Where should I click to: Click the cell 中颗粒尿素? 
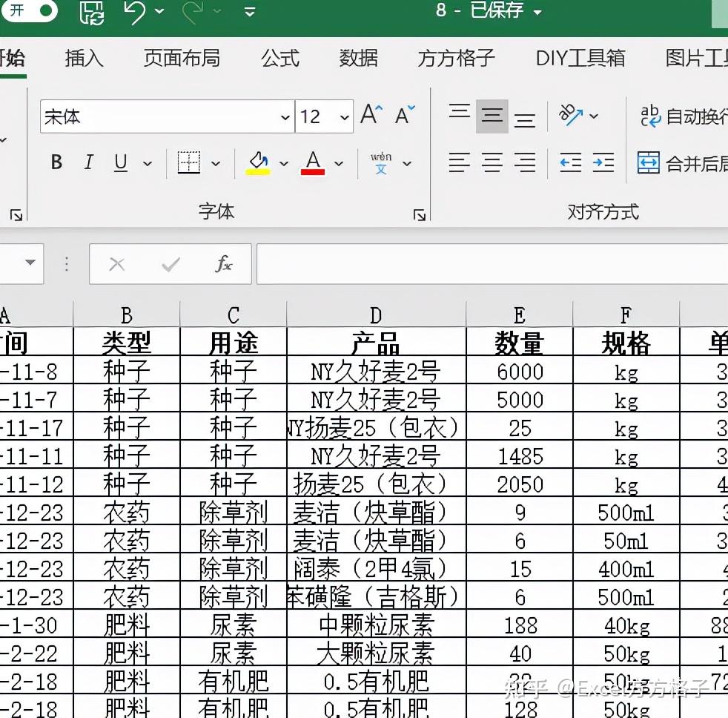click(x=376, y=625)
